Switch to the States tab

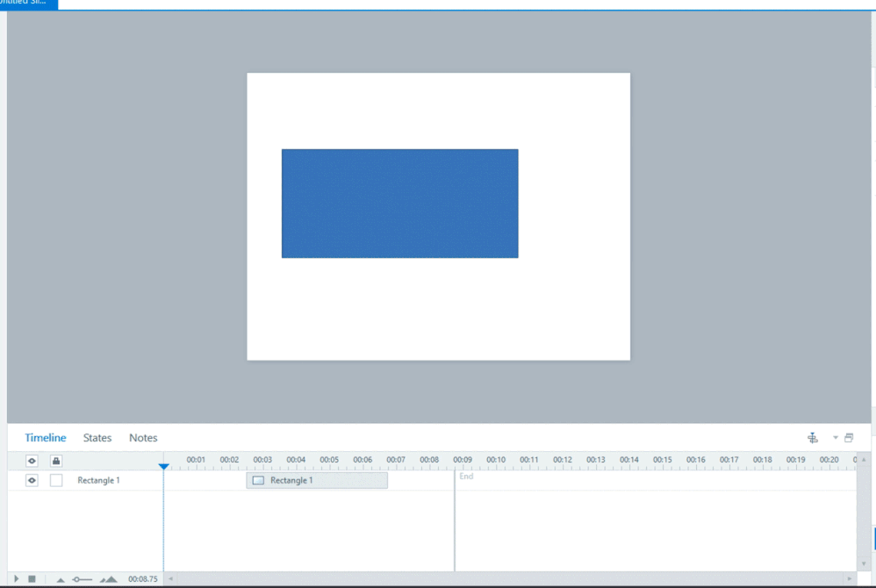[97, 438]
